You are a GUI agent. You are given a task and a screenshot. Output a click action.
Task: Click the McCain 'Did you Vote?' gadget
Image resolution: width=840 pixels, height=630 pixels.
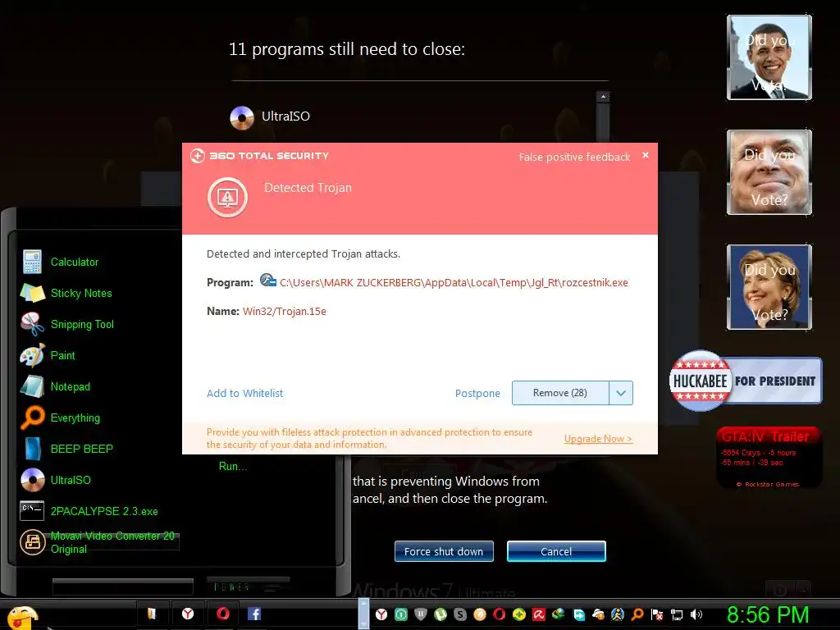tap(769, 172)
